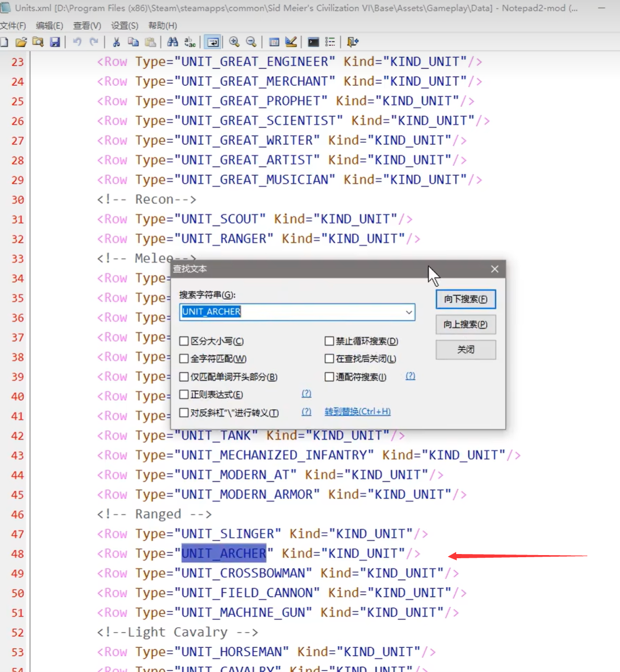Viewport: 620px width, 672px height.
Task: Click the 向下搜索(F) button
Action: click(466, 299)
